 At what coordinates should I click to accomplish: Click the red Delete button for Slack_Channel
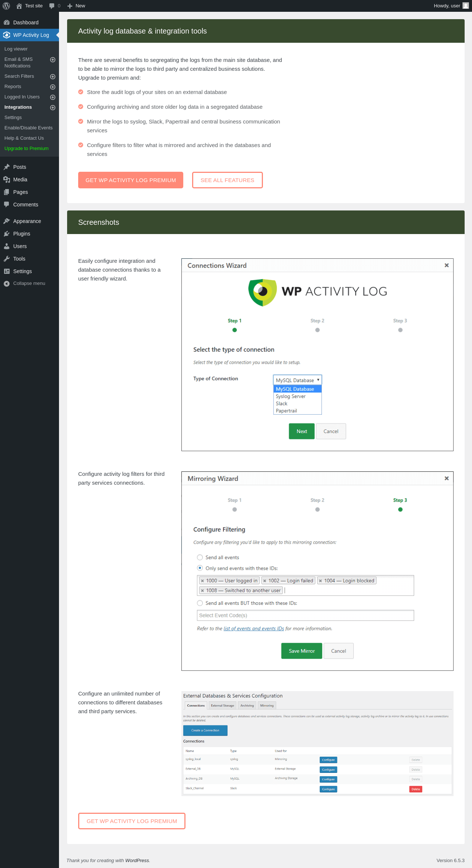point(416,789)
